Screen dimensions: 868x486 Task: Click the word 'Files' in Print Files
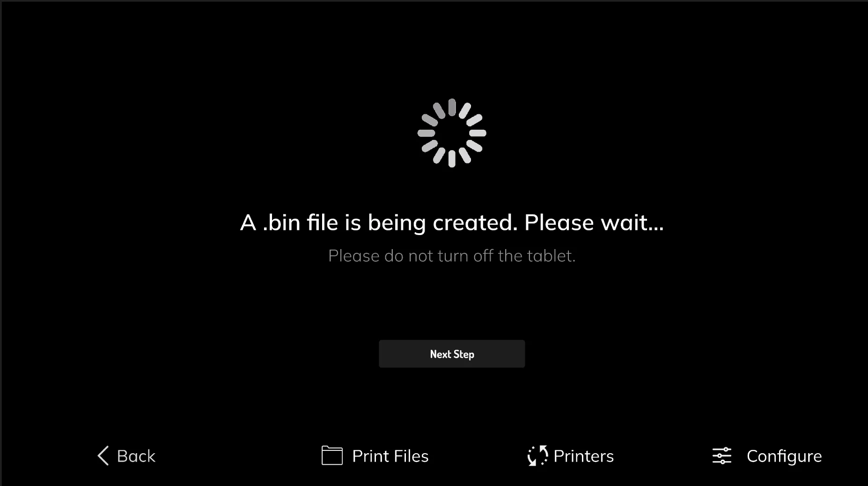[x=411, y=456]
